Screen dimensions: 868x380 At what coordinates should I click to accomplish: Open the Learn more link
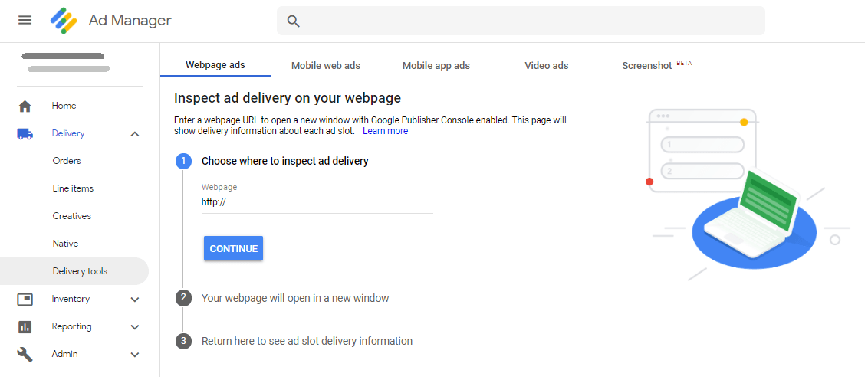[385, 131]
